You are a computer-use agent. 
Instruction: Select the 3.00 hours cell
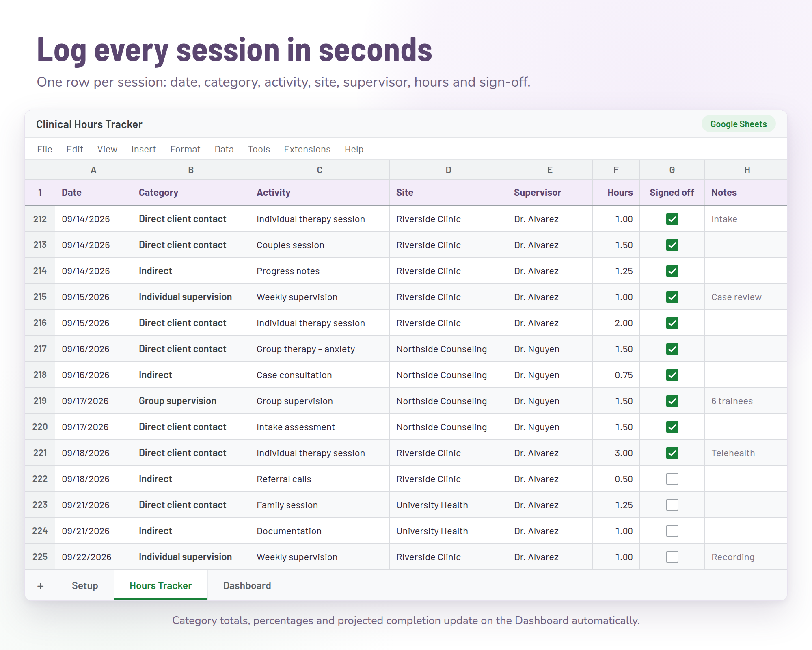point(616,453)
